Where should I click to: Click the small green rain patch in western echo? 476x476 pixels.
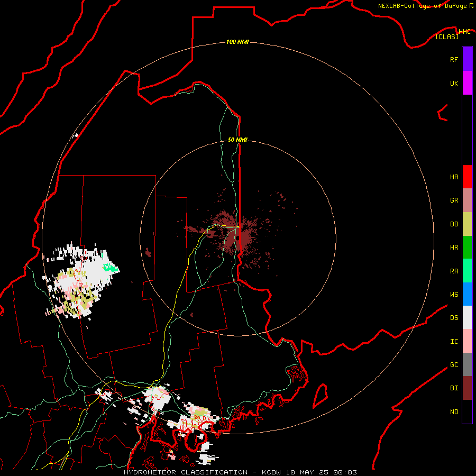click(110, 268)
